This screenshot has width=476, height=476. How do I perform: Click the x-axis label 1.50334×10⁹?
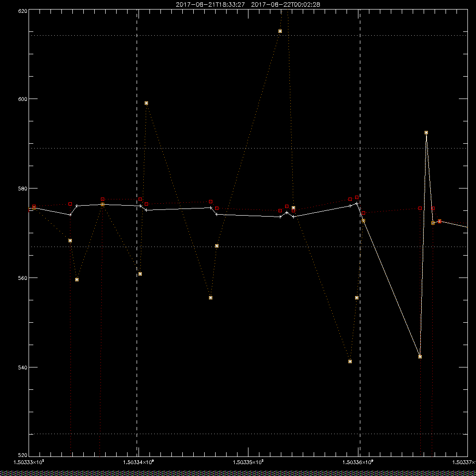(139, 462)
